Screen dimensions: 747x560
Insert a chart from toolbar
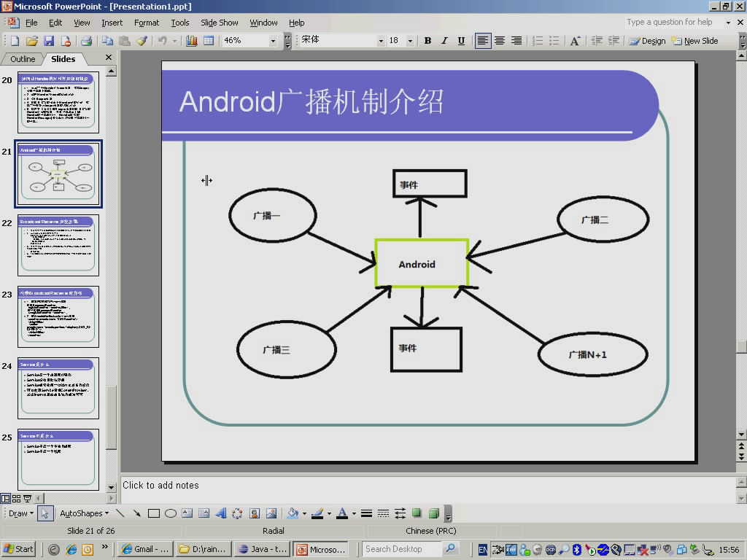[x=192, y=41]
